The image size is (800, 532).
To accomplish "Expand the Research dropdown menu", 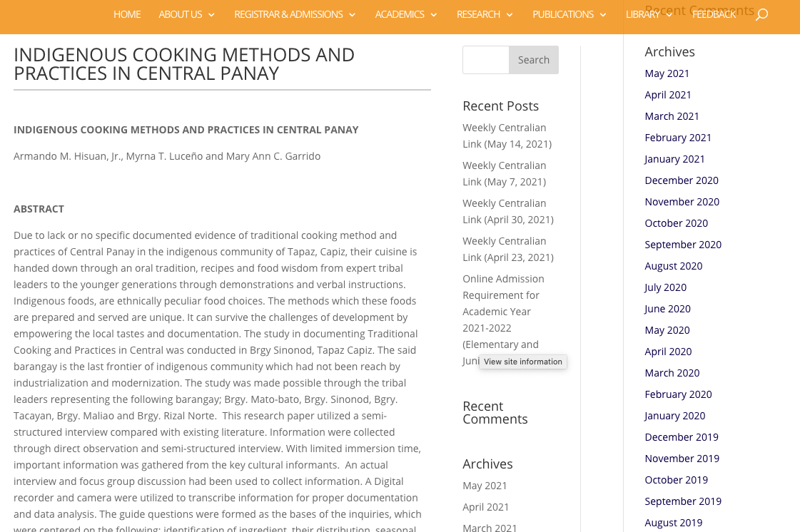I will pyautogui.click(x=484, y=14).
